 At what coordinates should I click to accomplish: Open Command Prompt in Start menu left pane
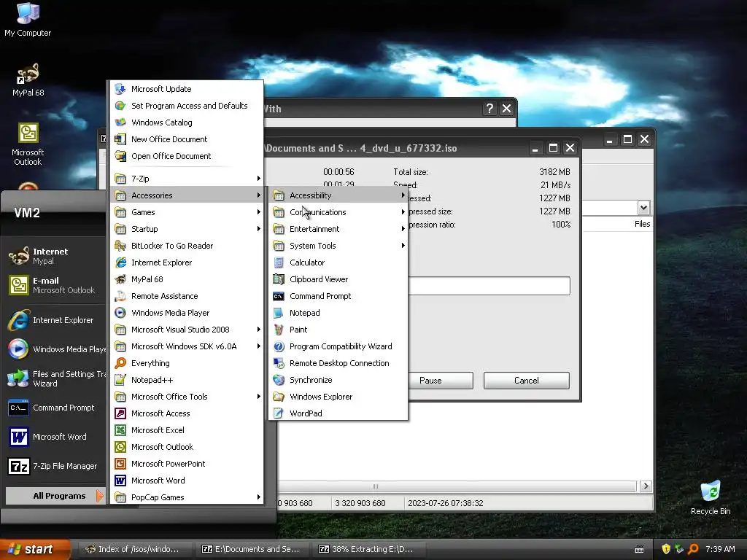(x=55, y=408)
